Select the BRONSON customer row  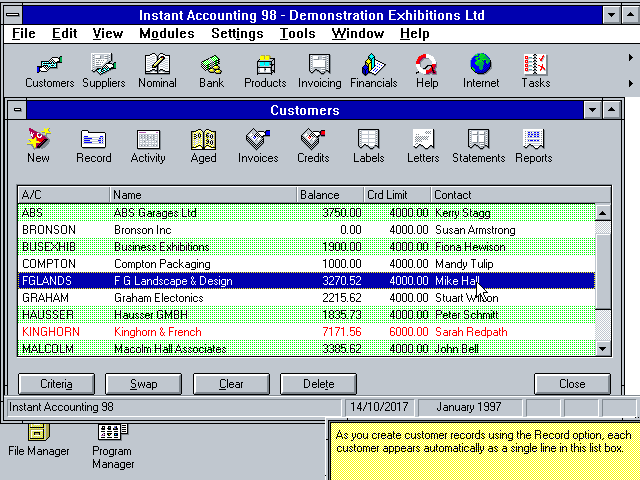click(307, 230)
